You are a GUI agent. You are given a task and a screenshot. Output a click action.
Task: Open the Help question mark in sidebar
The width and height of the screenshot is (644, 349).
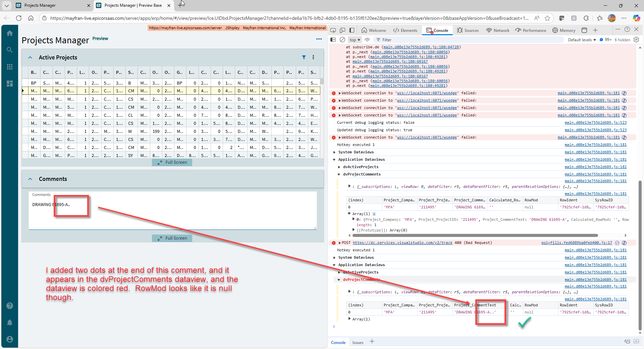10,306
